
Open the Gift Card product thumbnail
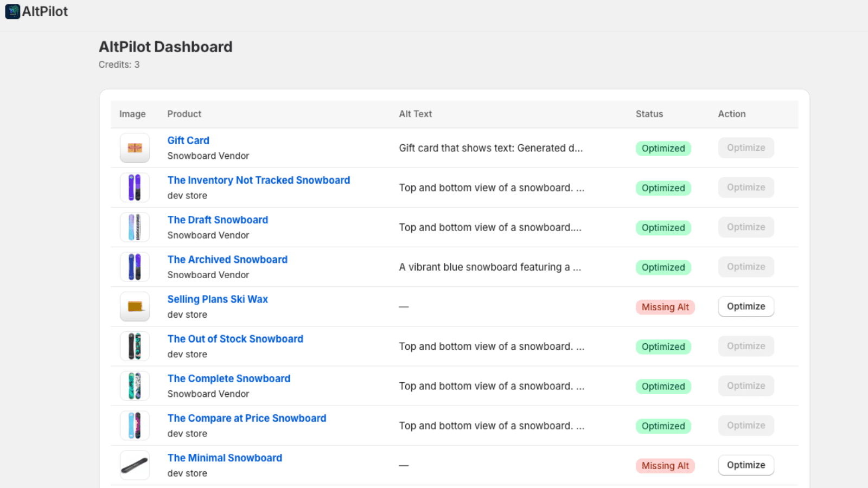pyautogui.click(x=135, y=148)
